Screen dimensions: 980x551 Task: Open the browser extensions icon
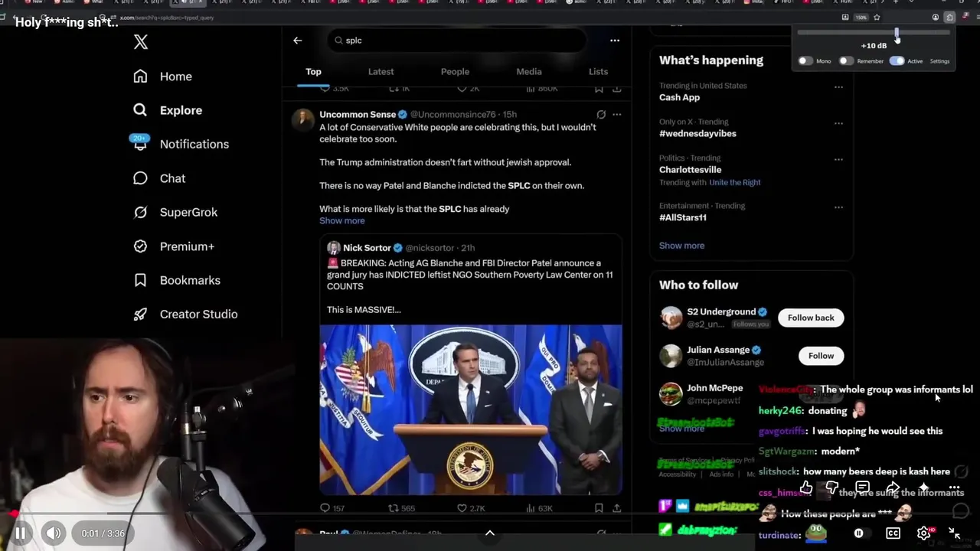coord(949,17)
